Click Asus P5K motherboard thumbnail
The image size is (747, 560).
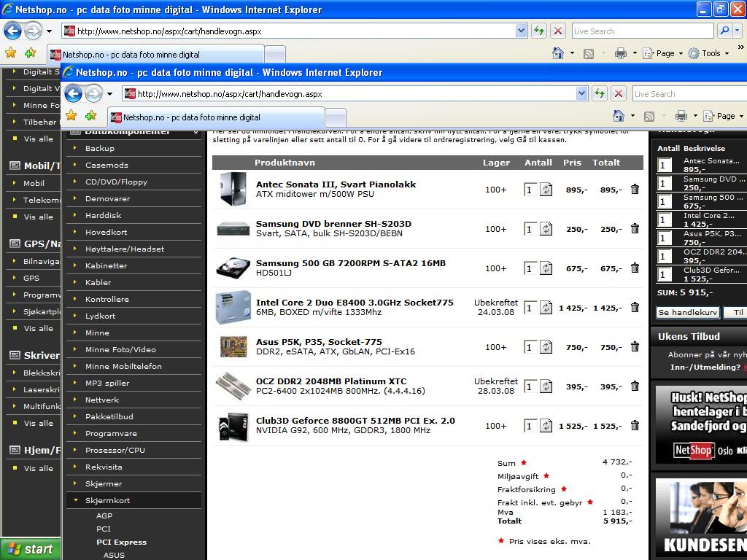233,346
